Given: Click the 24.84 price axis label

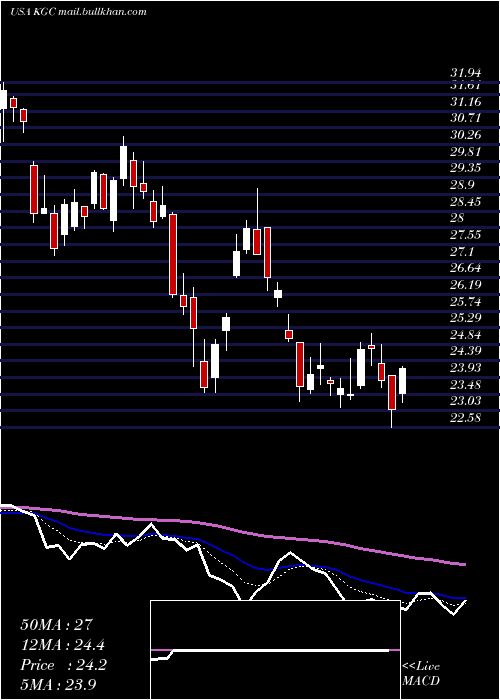Looking at the screenshot, I should pos(466,335).
